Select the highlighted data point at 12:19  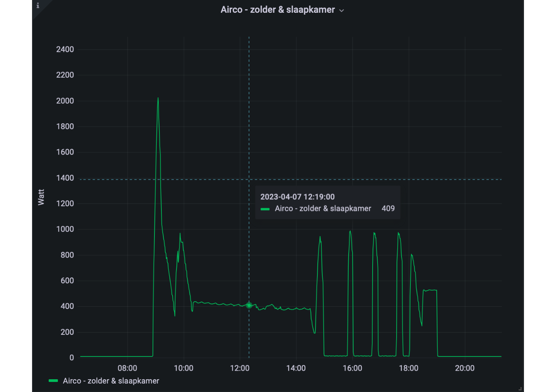pos(249,305)
